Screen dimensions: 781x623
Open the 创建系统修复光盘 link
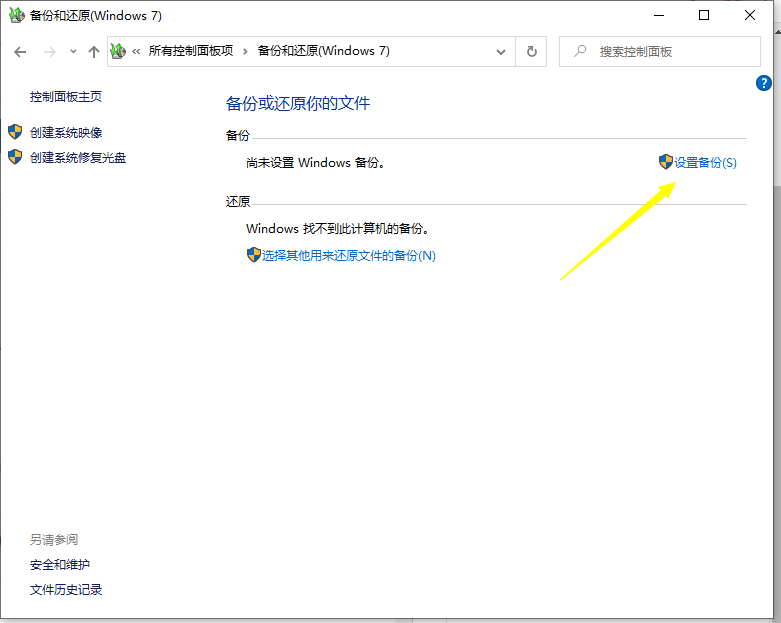pos(78,157)
